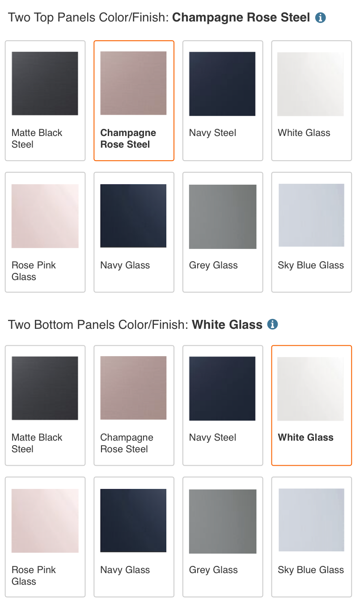The image size is (364, 612).
Task: Select Sky Blue Glass for top panels
Action: point(312,232)
